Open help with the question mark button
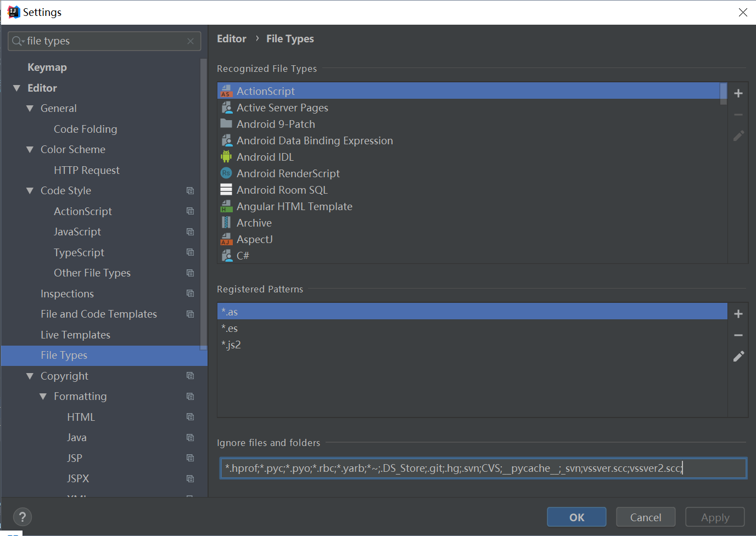Screen dimensions: 756x536 click(x=23, y=517)
